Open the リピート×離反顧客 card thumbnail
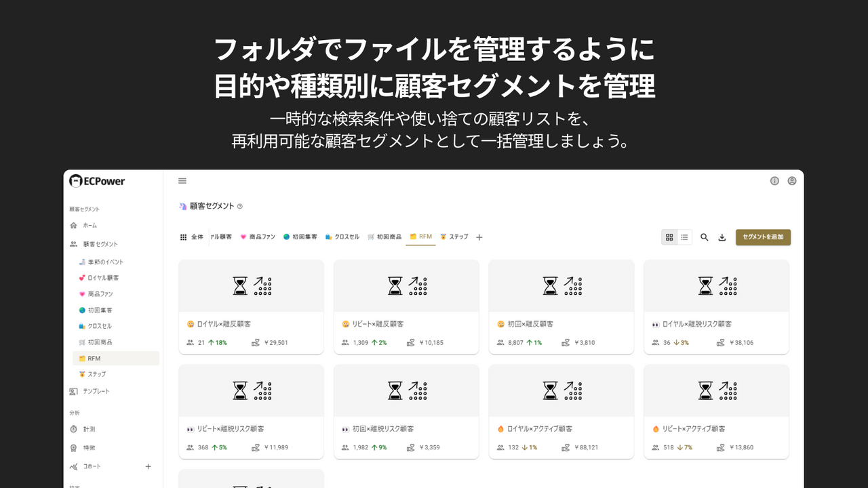Image resolution: width=868 pixels, height=488 pixels. coord(406,286)
